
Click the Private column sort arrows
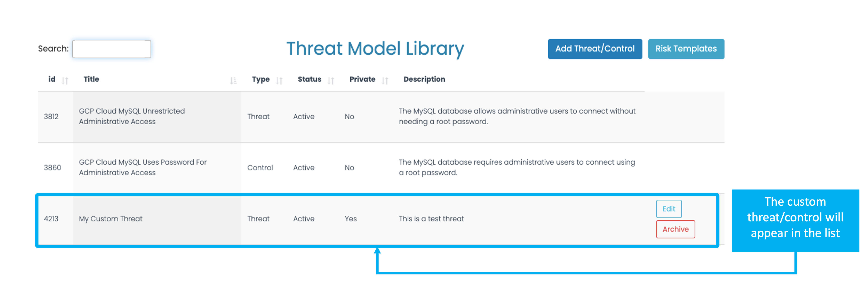(385, 80)
